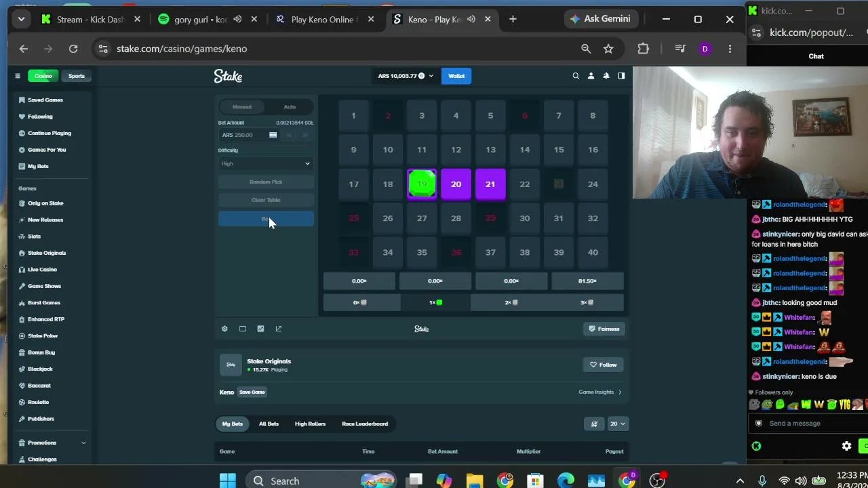Screen dimensions: 868x488
Task: Open the Chrome tab search dropdown
Action: click(21, 19)
